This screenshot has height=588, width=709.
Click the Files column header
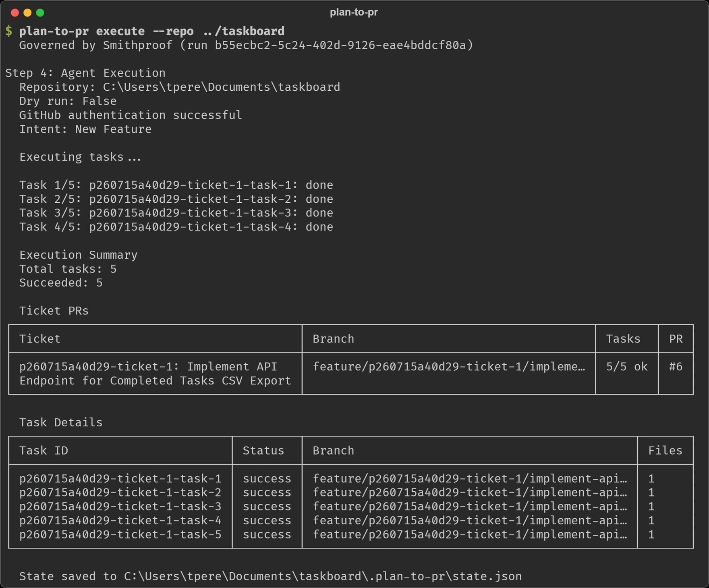click(665, 451)
